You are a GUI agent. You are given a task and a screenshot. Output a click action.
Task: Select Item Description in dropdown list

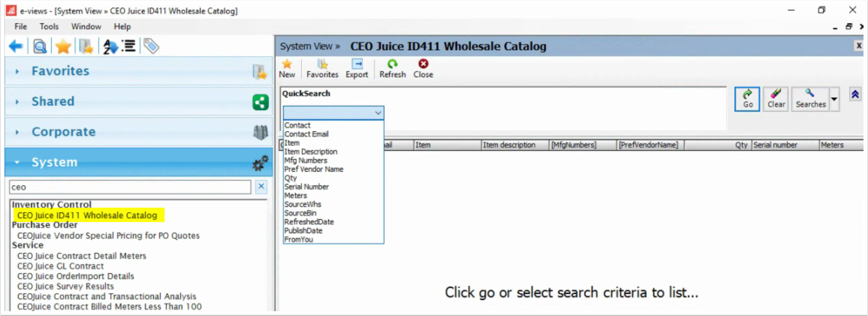click(334, 152)
